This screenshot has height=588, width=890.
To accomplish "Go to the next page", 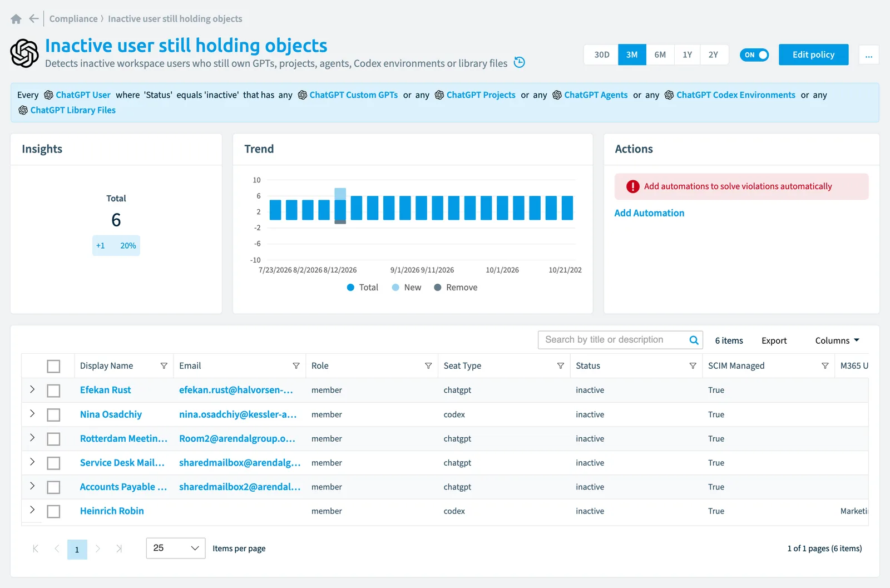I will (x=98, y=549).
